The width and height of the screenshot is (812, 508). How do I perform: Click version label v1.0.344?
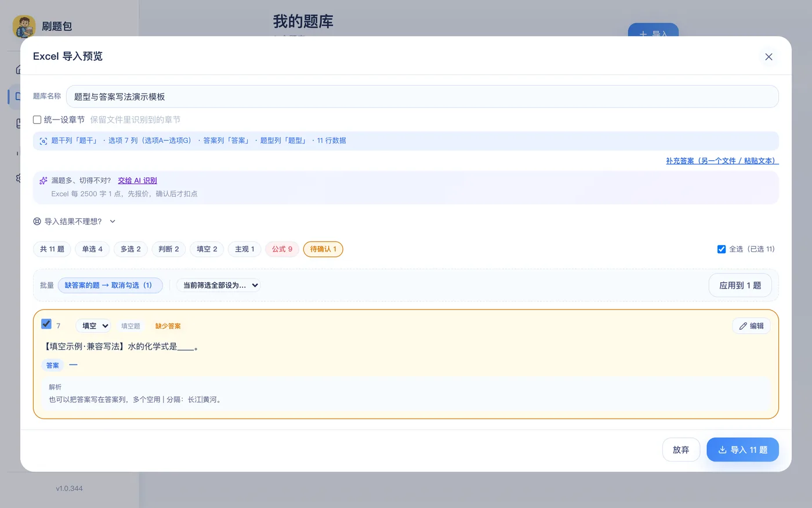[70, 489]
